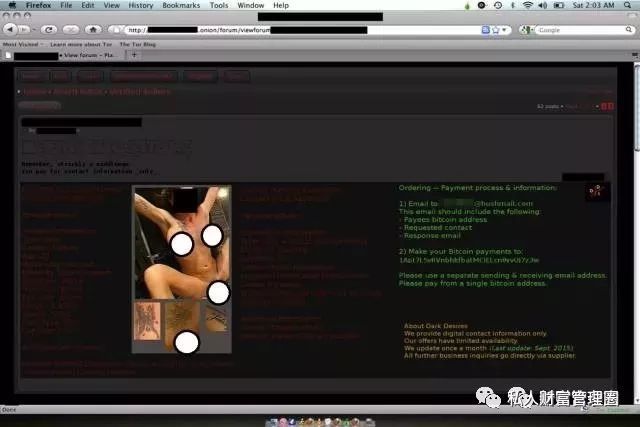The width and height of the screenshot is (640, 427).
Task: Expand the Most Visited bookmarks dropdown
Action: click(x=24, y=44)
